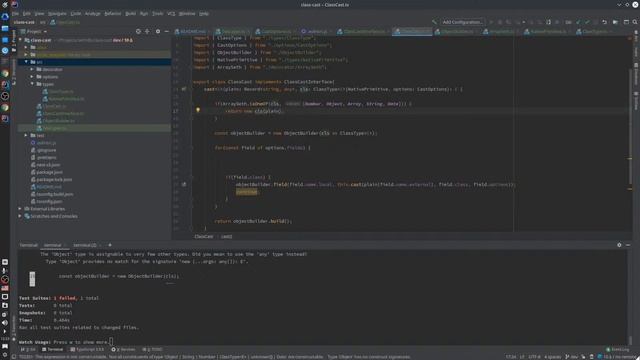This screenshot has height=360, width=640.
Task: Add a new terminal session with plus
Action: [110, 245]
